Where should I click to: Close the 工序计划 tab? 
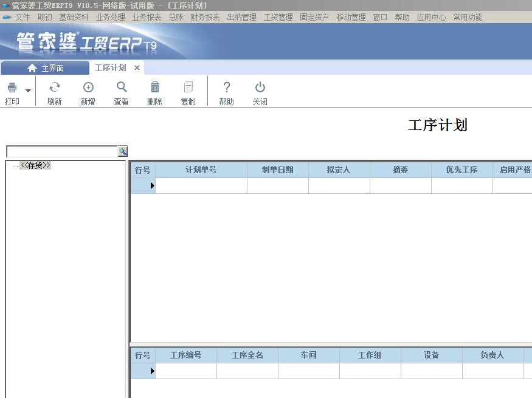tap(137, 68)
